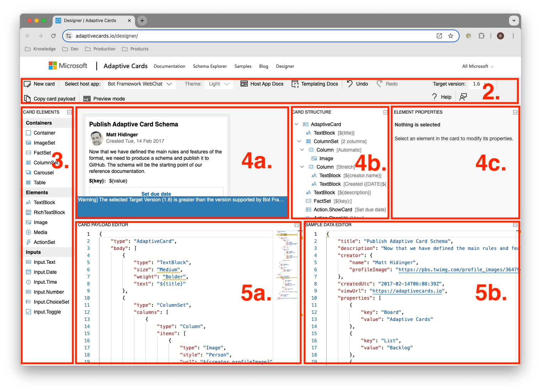Go to Samples in the top navigation
Image resolution: width=541 pixels, height=392 pixels.
(243, 66)
